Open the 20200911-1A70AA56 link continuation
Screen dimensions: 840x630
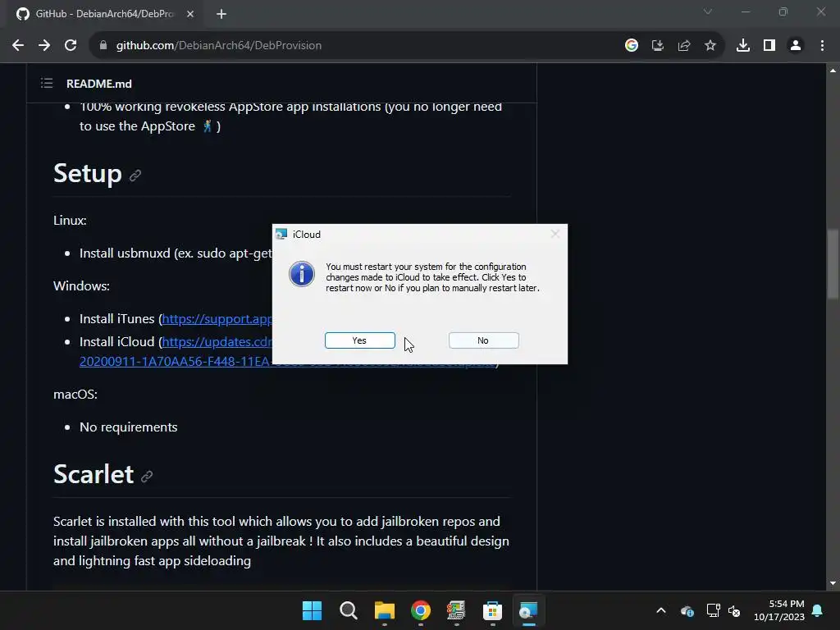click(176, 362)
